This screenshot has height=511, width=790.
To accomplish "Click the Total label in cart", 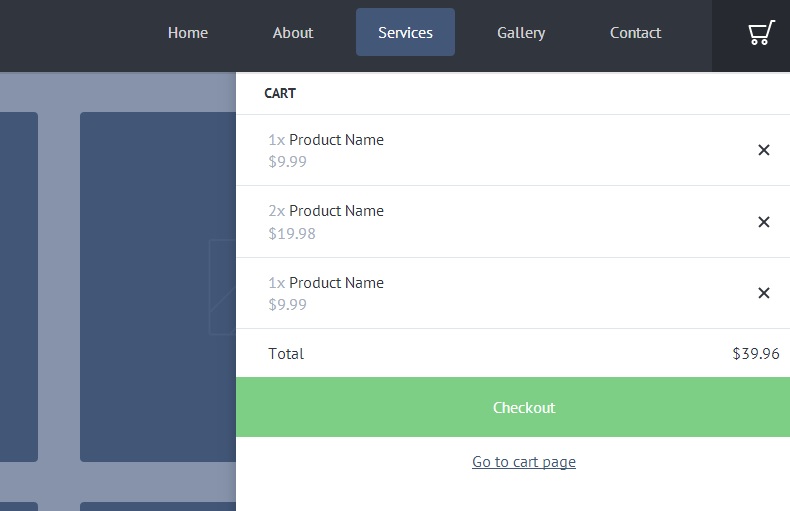I will pos(286,354).
